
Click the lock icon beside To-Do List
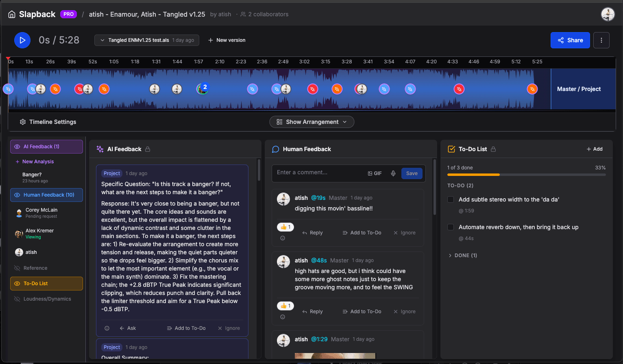pyautogui.click(x=493, y=149)
